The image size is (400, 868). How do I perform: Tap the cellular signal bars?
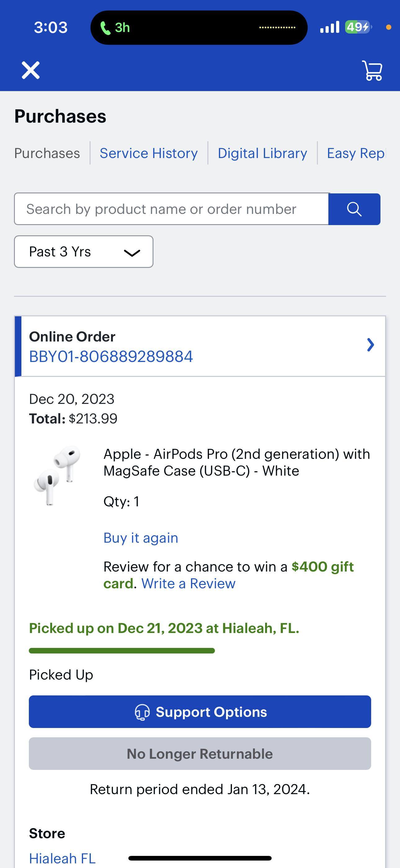click(330, 27)
